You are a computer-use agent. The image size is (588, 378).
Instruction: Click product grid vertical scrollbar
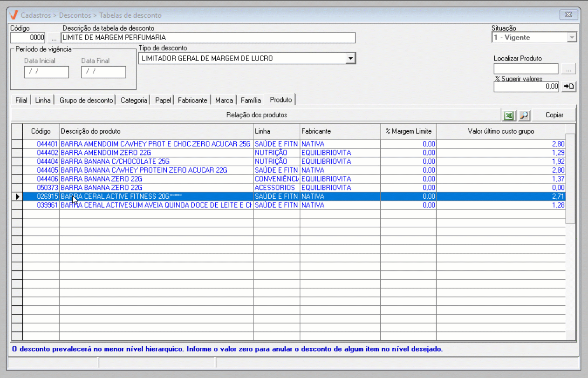click(x=570, y=233)
